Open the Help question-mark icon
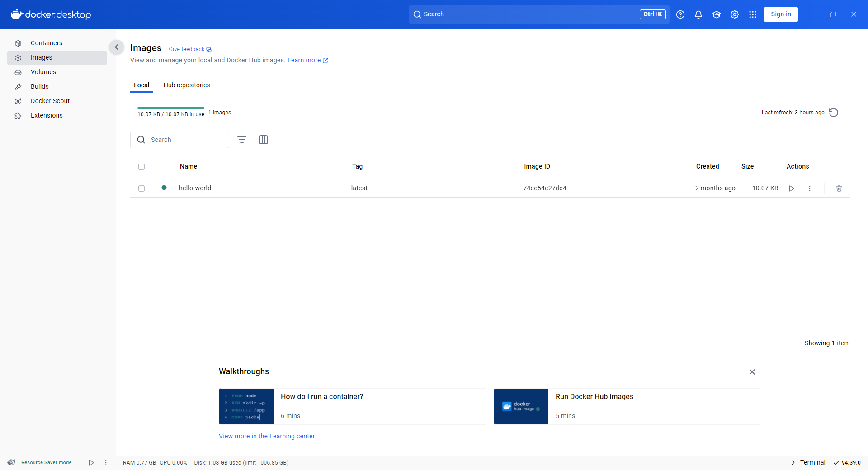 tap(680, 14)
